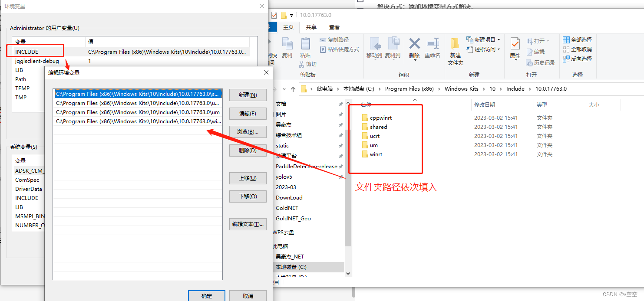Switch to the 共享 (Share) ribbon tab

point(311,27)
